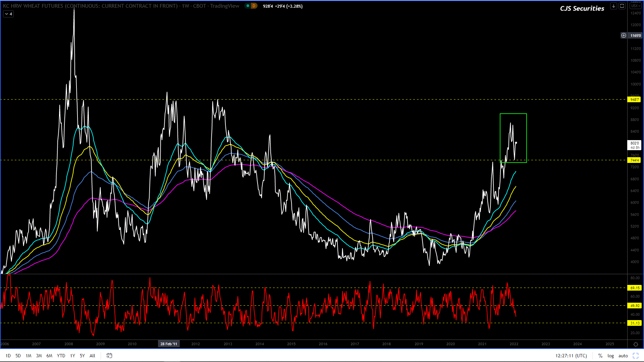Click the All date range button
The height and width of the screenshot is (362, 644).
[92, 356]
